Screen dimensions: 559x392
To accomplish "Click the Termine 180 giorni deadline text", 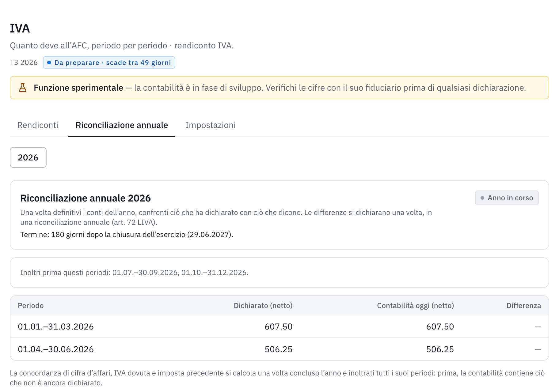I will (x=127, y=235).
